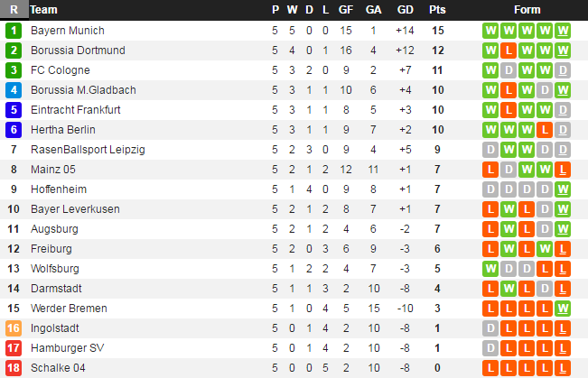Click Ingolstadt's orange rank 16 badge
The height and width of the screenshot is (378, 588).
tap(14, 328)
